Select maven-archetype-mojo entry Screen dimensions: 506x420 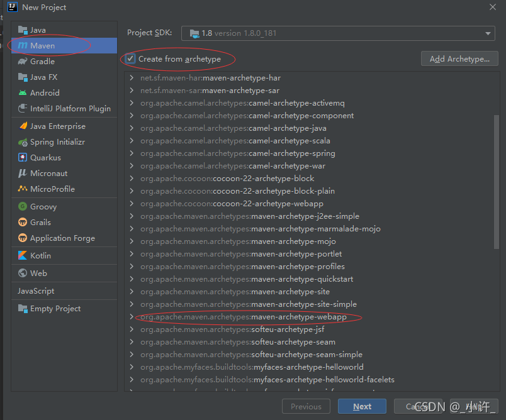tap(238, 241)
